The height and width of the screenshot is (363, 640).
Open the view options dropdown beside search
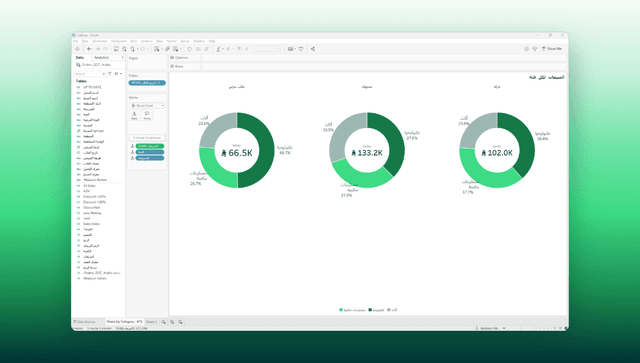click(118, 73)
